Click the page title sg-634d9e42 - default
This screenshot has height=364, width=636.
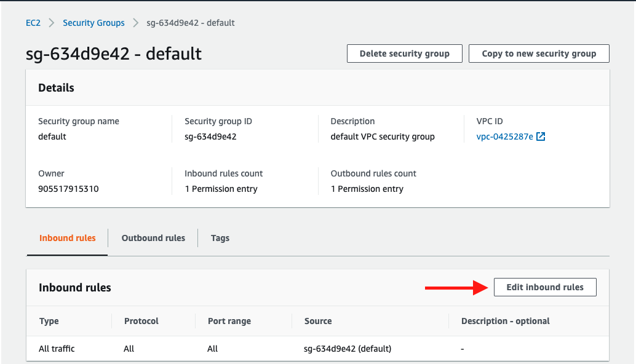114,53
